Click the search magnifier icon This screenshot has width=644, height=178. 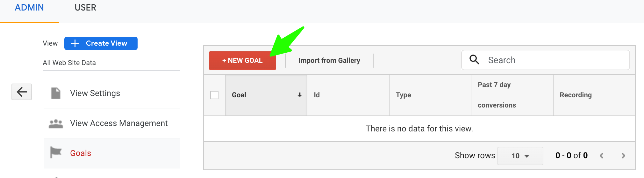pos(474,60)
